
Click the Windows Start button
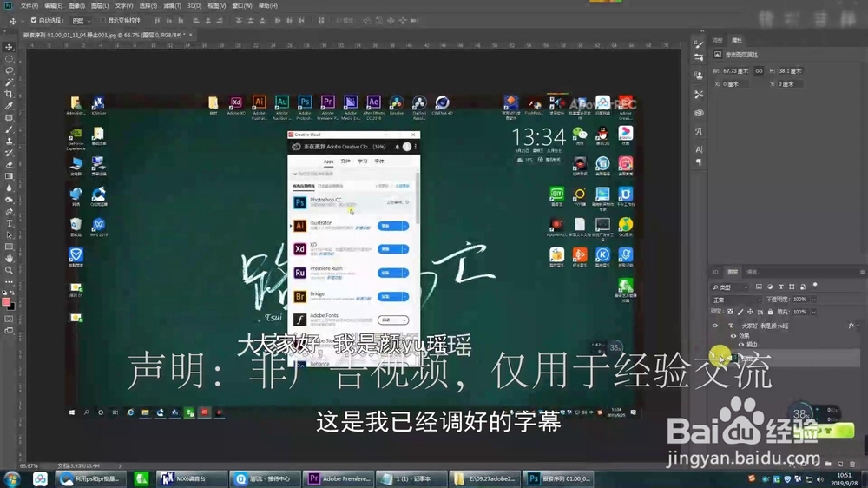click(11, 478)
